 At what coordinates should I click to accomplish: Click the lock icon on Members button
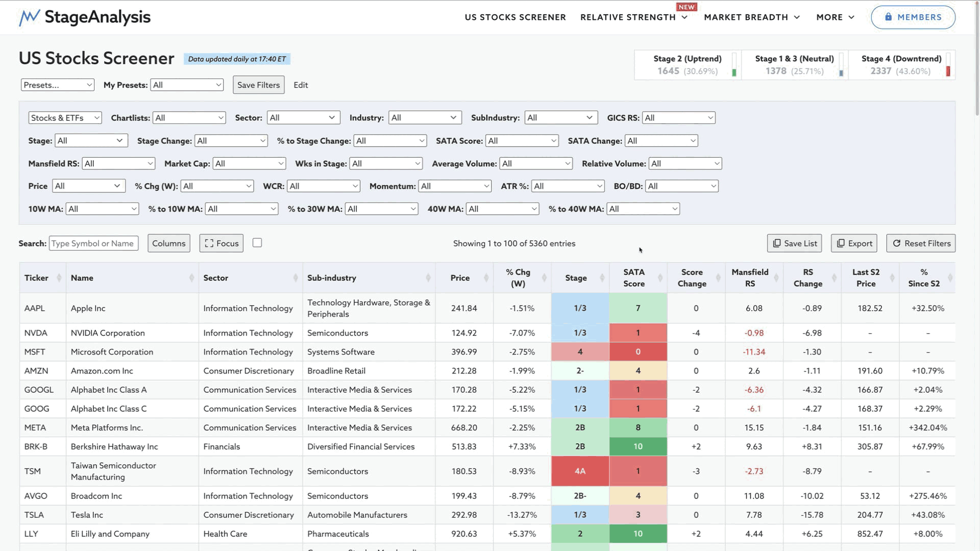pos(888,17)
